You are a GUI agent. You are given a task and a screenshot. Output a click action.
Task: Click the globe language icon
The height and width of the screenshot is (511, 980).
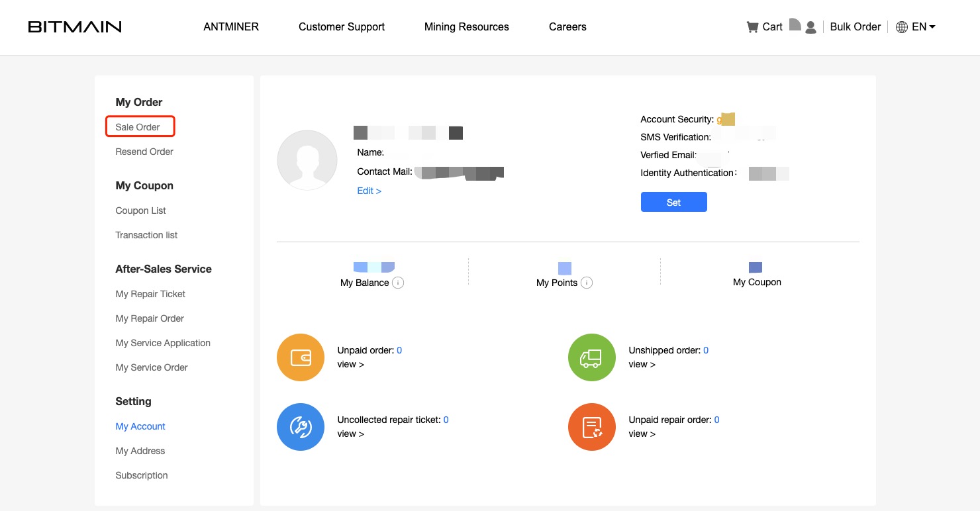(x=901, y=27)
